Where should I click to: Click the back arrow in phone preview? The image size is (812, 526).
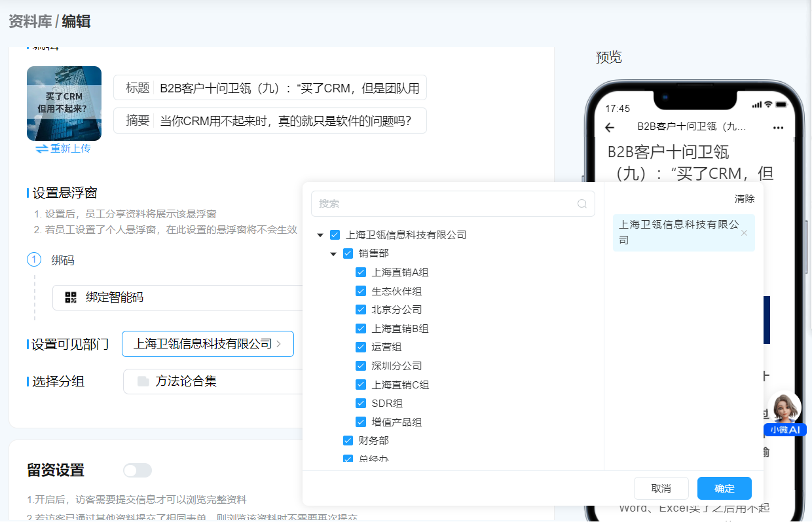(610, 127)
